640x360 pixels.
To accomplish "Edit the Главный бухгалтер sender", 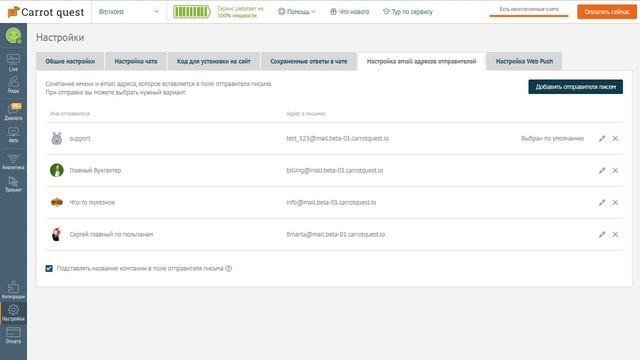I will (602, 170).
